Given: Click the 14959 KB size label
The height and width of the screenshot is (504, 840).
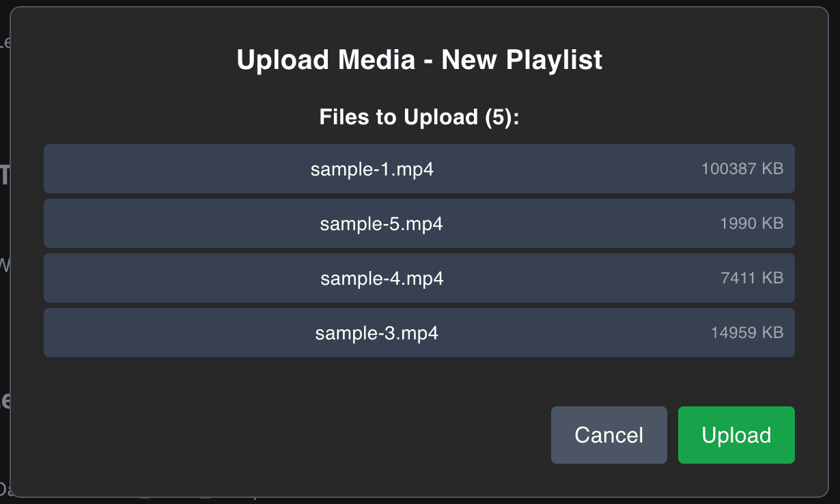Looking at the screenshot, I should tap(748, 333).
